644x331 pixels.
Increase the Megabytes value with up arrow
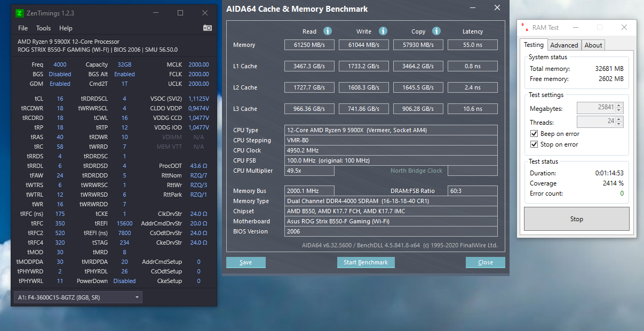pyautogui.click(x=619, y=106)
